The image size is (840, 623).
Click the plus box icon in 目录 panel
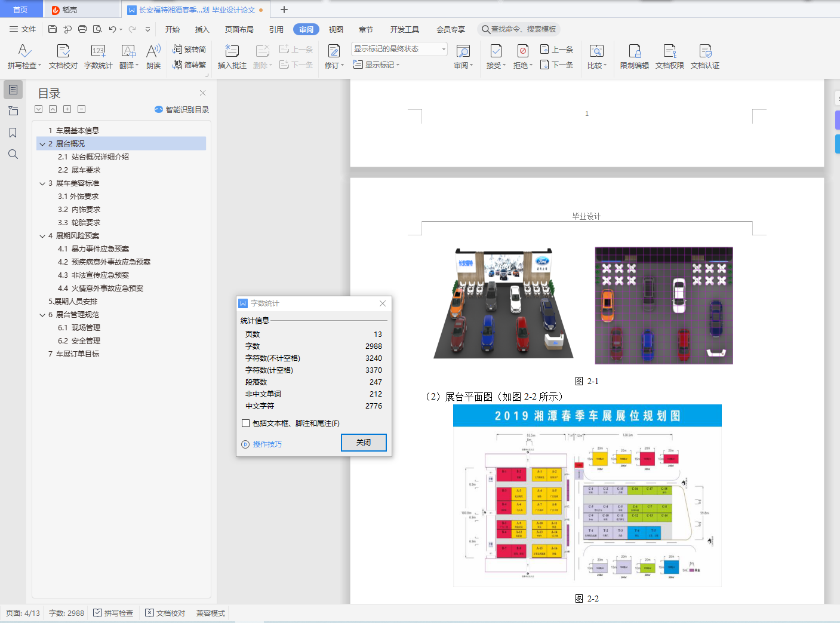pyautogui.click(x=67, y=109)
